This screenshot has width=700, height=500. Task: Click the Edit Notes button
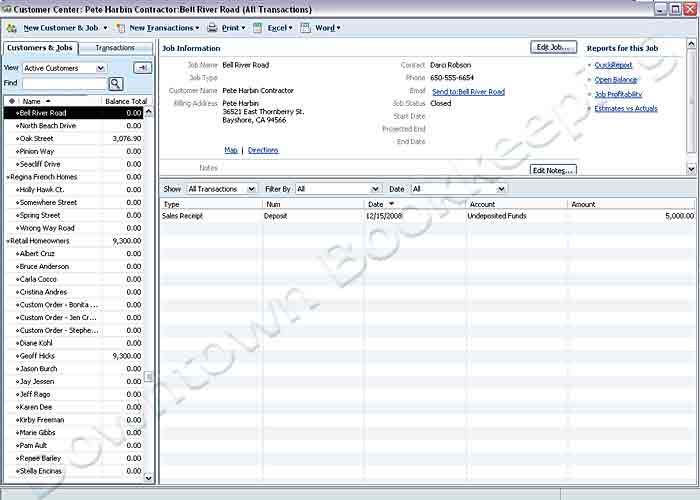coord(553,170)
